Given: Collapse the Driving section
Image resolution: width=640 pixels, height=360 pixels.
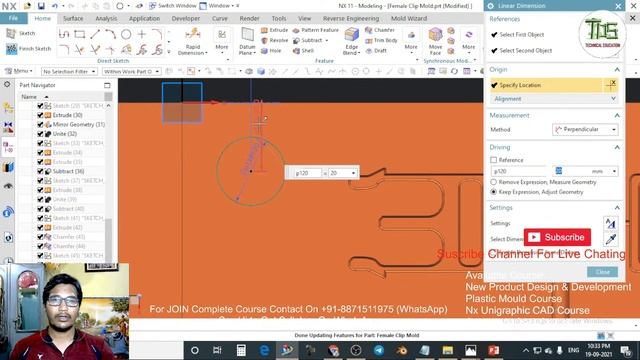Looking at the screenshot, I should (617, 147).
